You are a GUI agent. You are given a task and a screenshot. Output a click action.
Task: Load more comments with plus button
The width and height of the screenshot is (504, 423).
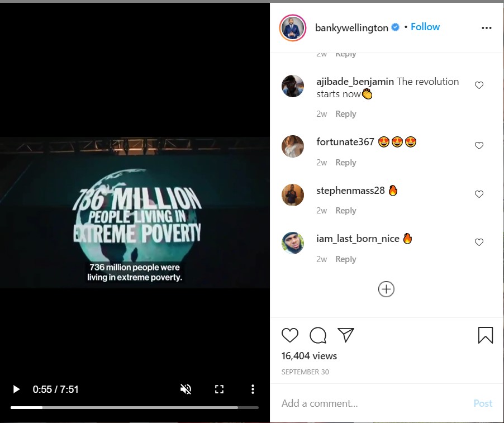pos(386,289)
